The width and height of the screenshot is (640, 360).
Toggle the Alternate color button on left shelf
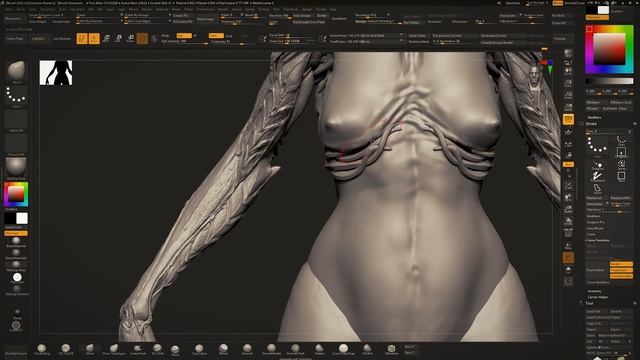pos(16,233)
